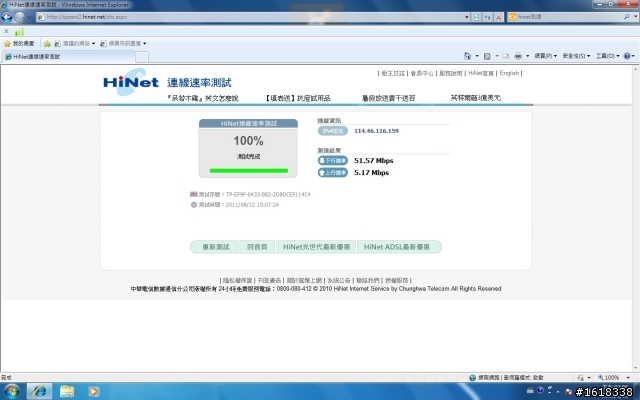The height and width of the screenshot is (400, 640).
Task: Click the Forward navigation arrow
Action: tap(19, 17)
